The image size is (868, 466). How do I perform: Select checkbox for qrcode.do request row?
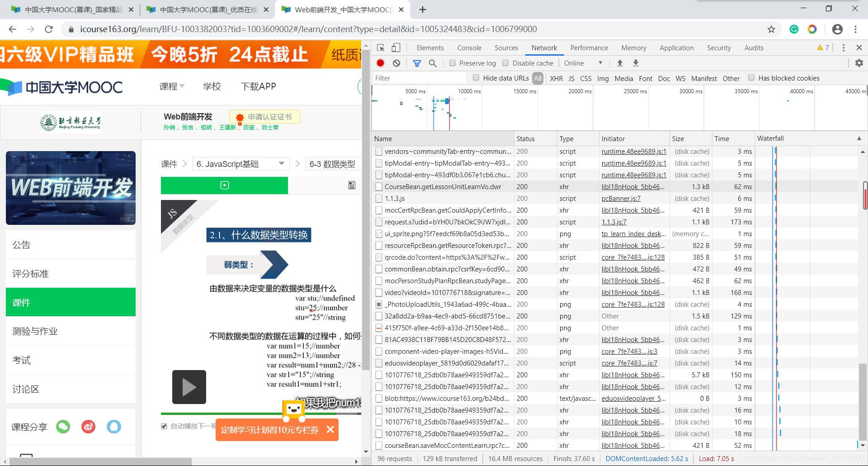[x=379, y=257]
